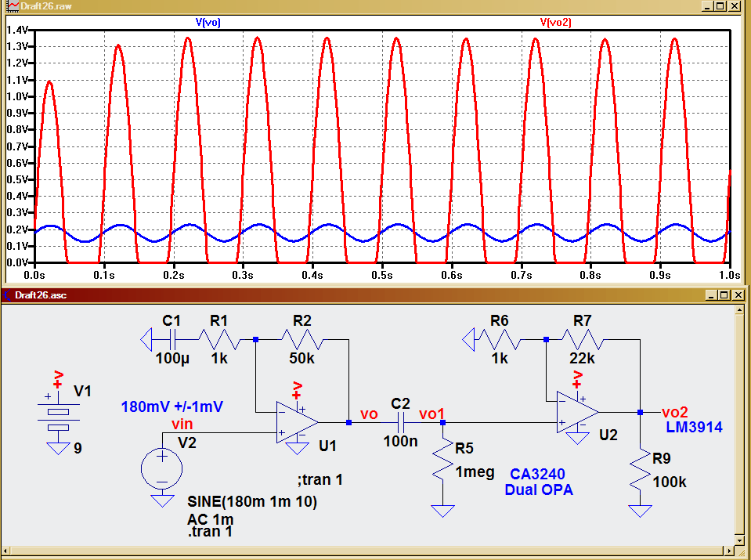
Task: Select the ground flag left of R6
Action: click(468, 340)
